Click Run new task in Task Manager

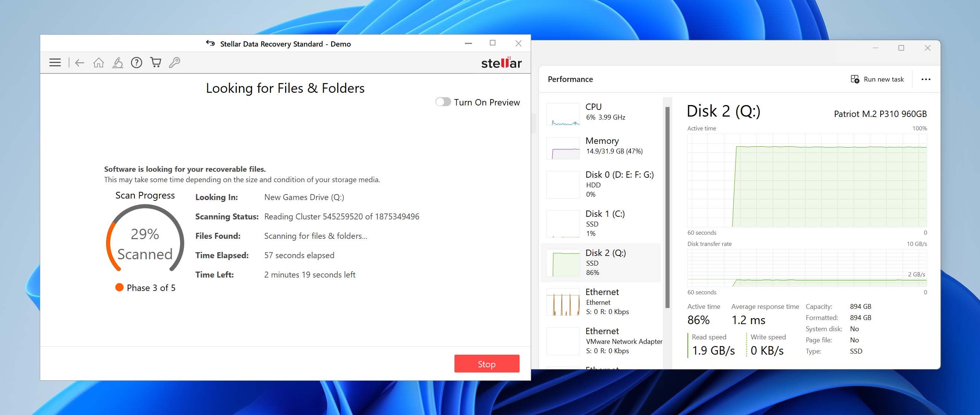point(877,79)
